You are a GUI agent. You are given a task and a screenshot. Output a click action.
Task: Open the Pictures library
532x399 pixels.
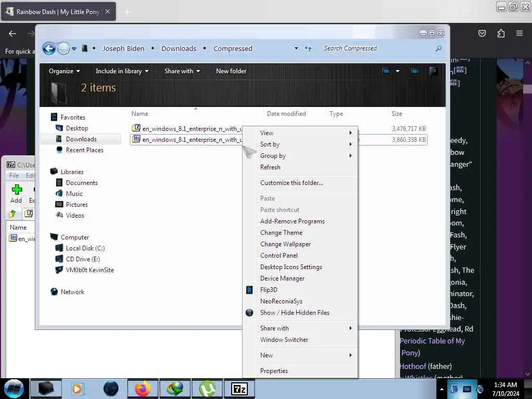77,205
